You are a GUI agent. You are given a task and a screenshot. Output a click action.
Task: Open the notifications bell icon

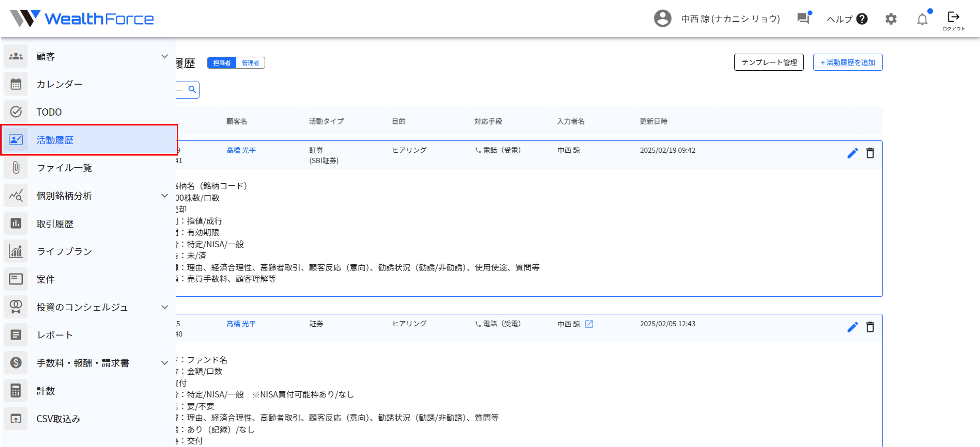point(922,19)
